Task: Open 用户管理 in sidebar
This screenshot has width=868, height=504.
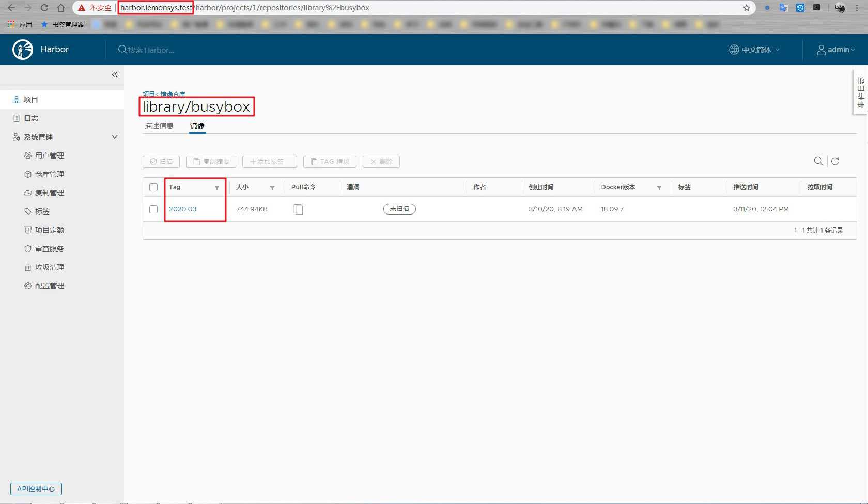Action: (x=50, y=156)
